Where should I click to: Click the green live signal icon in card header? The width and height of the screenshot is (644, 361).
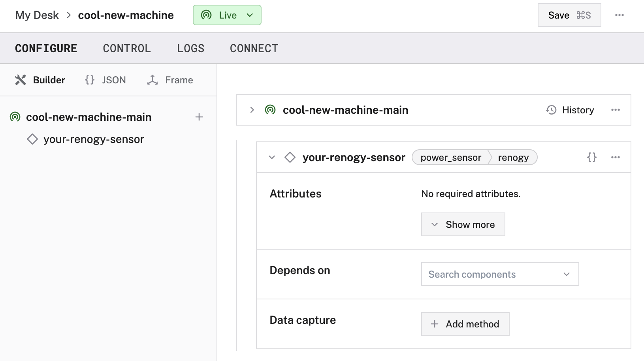coord(270,110)
